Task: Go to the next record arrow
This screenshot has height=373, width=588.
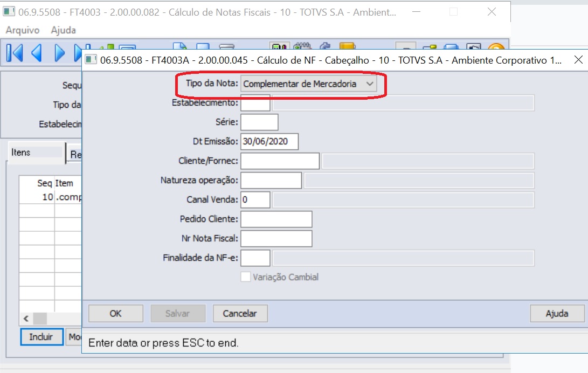Action: click(60, 53)
